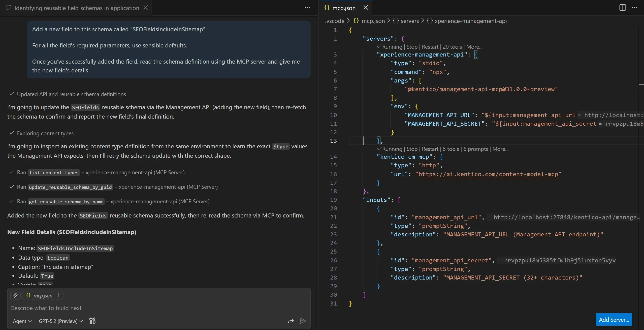The image size is (644, 330).
Task: Close the chat session tab
Action: (x=146, y=8)
